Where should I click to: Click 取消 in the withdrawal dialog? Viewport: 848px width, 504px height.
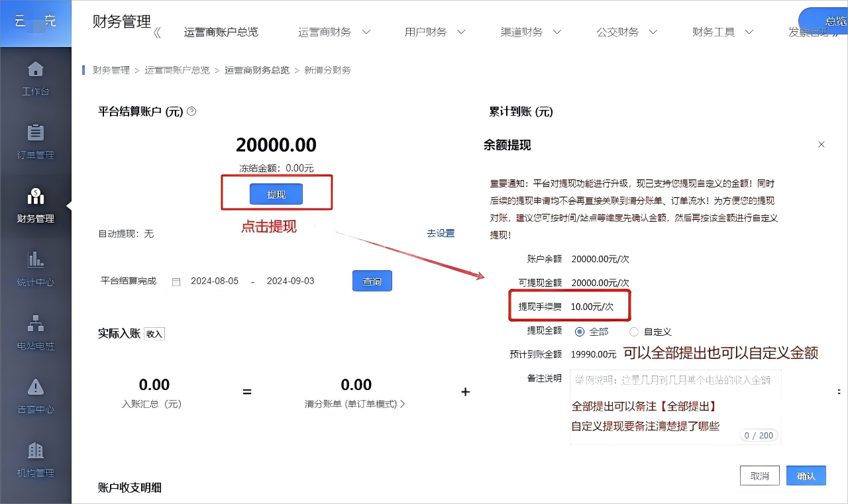760,476
